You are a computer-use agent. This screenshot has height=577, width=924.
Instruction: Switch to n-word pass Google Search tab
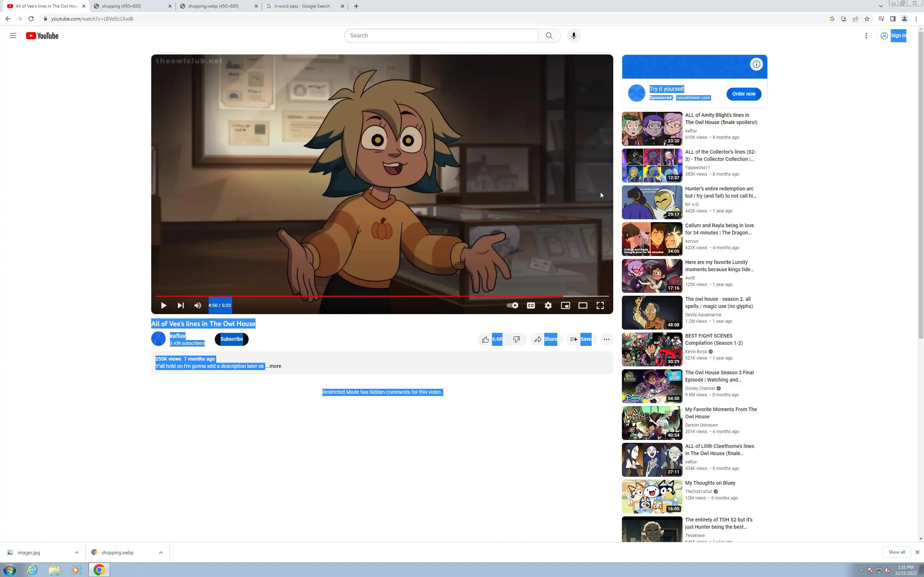pyautogui.click(x=302, y=6)
